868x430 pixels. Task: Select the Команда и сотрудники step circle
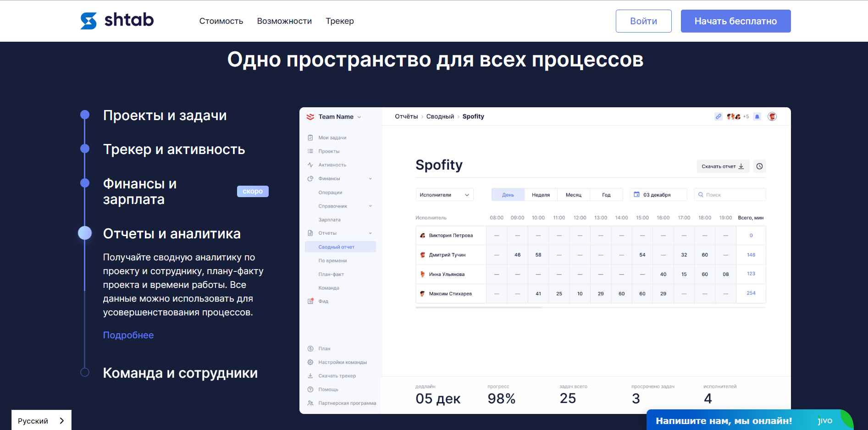coord(85,372)
